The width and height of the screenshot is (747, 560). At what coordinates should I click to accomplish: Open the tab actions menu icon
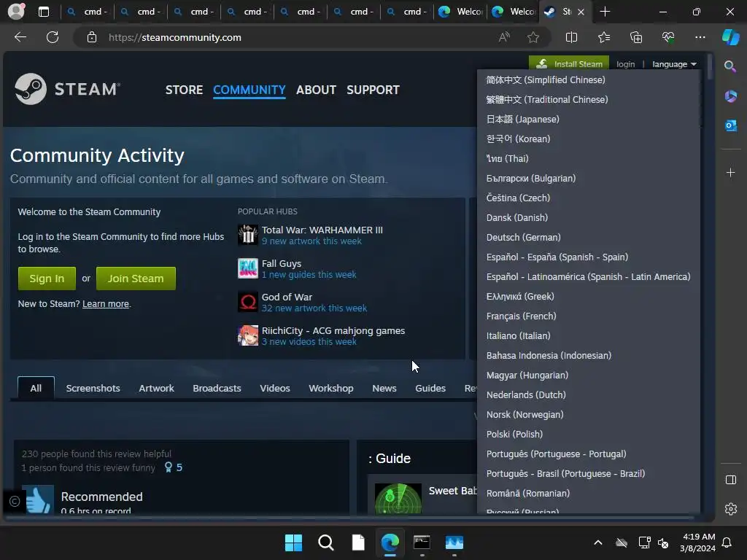[x=43, y=12]
